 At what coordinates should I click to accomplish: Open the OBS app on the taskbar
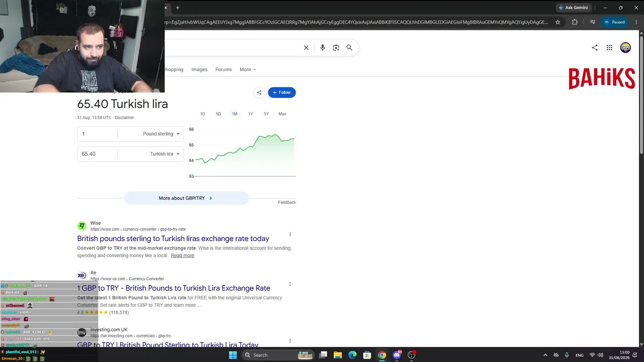tap(412, 355)
